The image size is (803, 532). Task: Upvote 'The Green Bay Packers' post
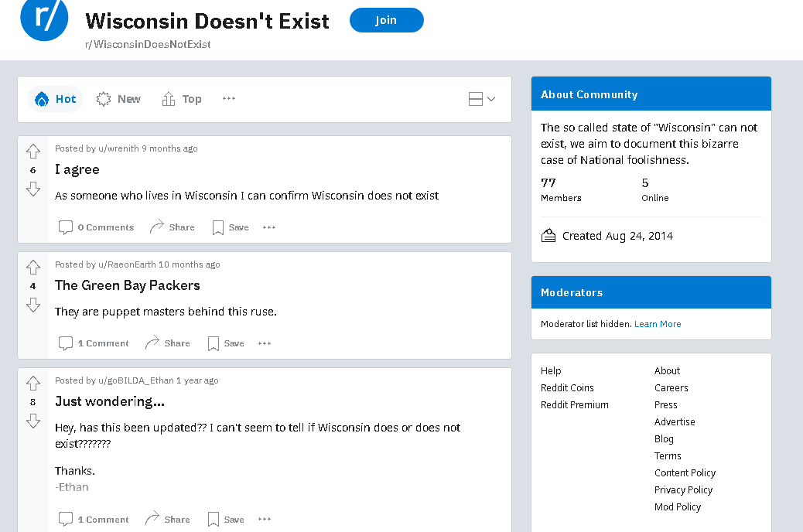point(33,268)
